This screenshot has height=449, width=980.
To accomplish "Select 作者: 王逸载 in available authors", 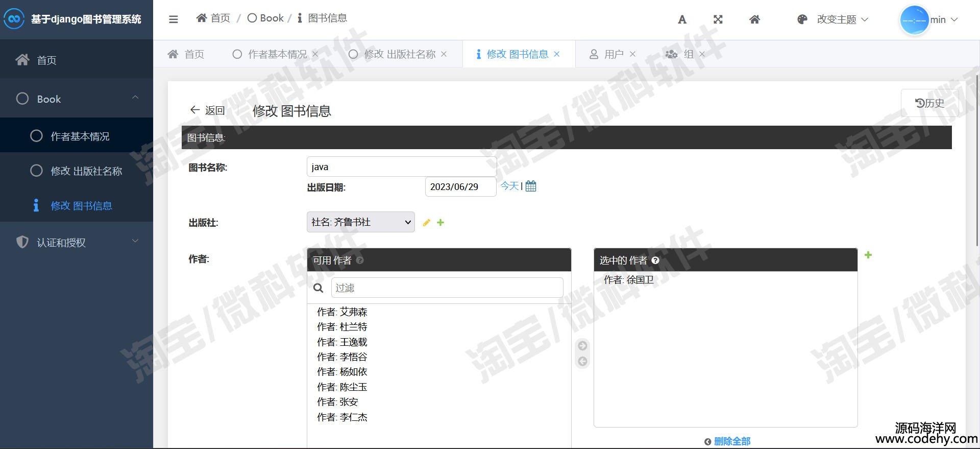I will click(342, 342).
